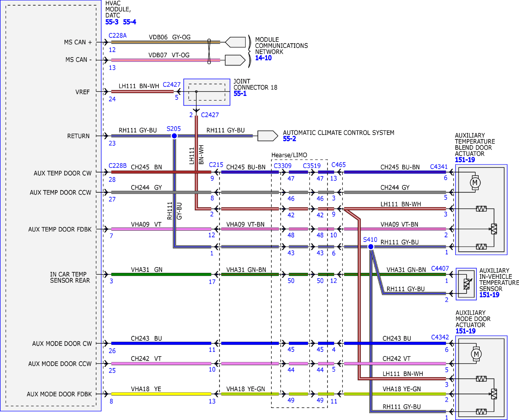Open 151-19 link under Auxiliary Temperature Blend Door Actuator
Viewport: 519px width, 420px height.
465,160
